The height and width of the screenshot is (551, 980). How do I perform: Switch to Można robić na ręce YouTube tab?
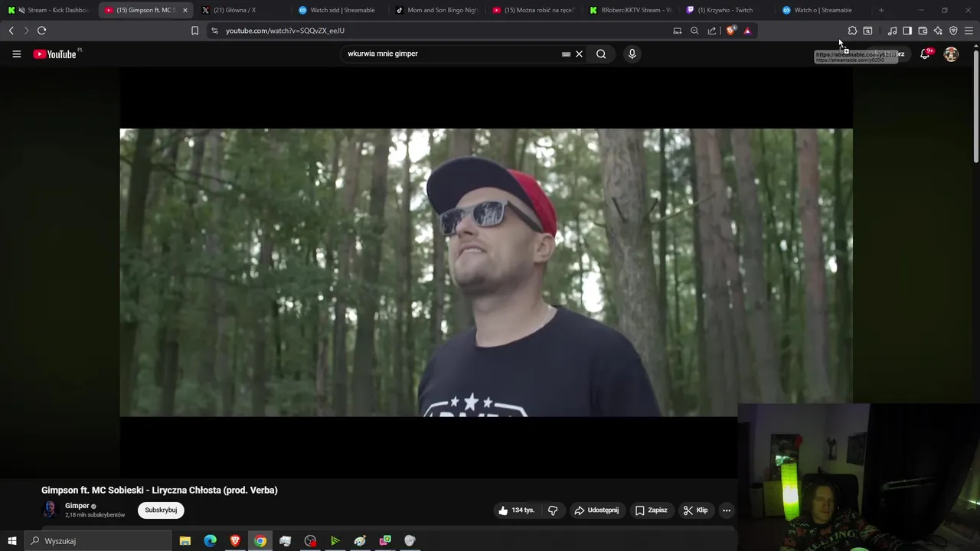coord(533,10)
